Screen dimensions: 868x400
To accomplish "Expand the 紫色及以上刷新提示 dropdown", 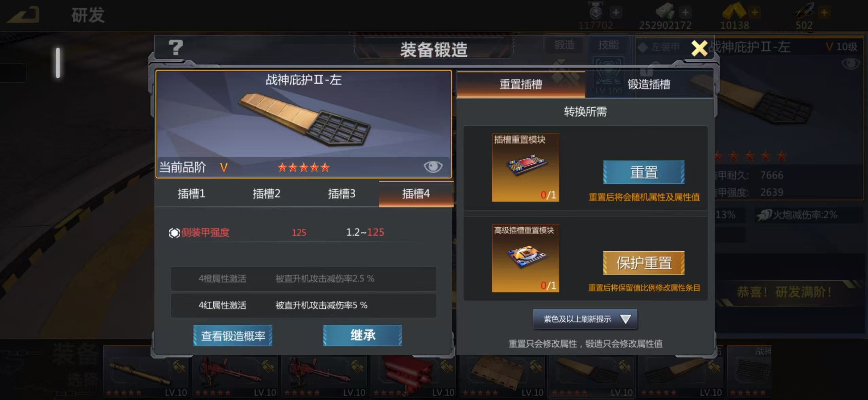I will (x=585, y=319).
